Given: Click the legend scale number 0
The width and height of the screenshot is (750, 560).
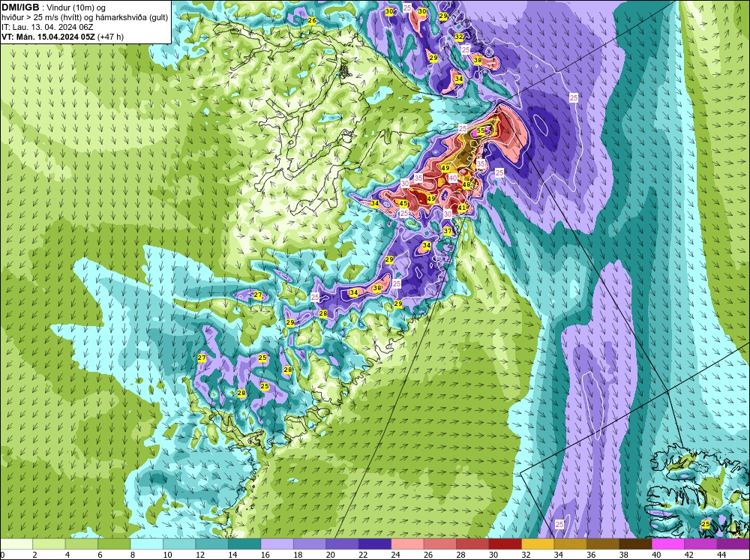Looking at the screenshot, I should pos(2,555).
